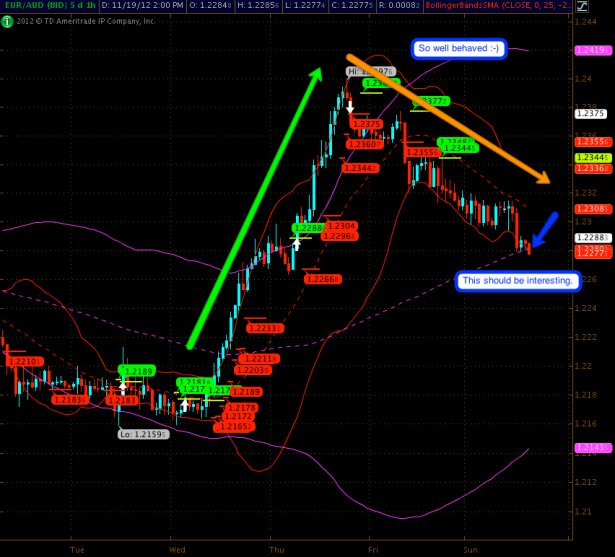Click the white up arrow under 1.2189

point(124,383)
